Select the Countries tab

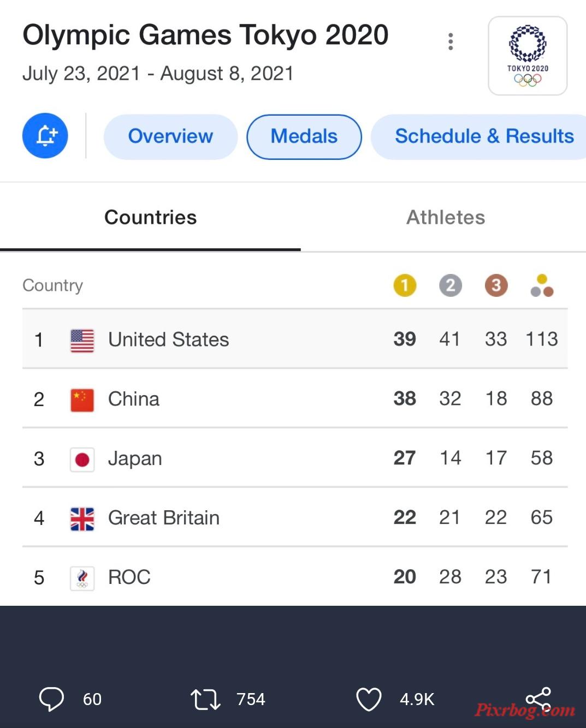150,217
